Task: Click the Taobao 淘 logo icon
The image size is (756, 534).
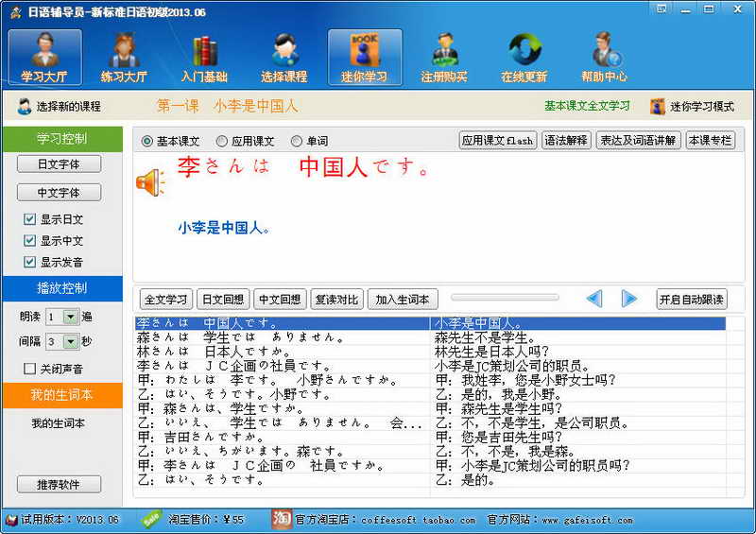Action: 281,519
